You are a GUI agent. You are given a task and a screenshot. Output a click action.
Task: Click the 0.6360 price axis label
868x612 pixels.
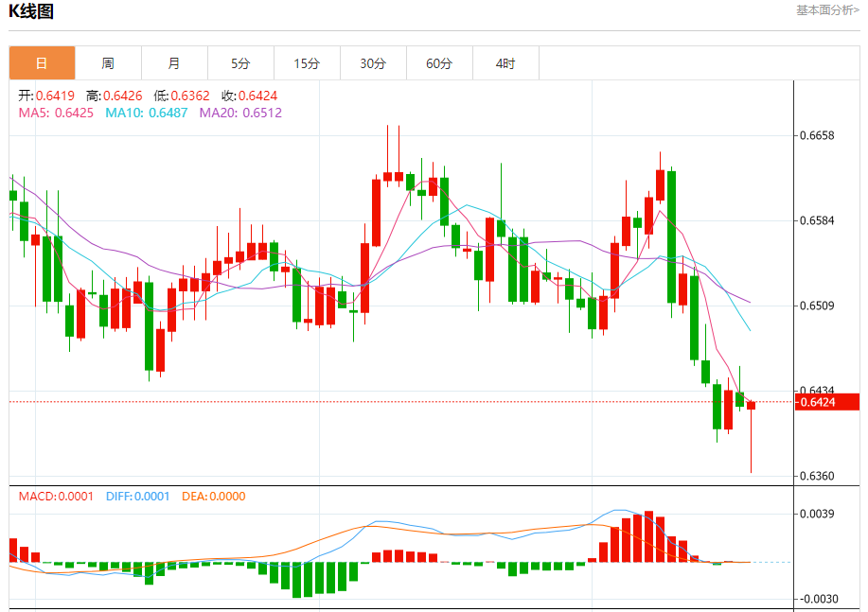tap(817, 476)
